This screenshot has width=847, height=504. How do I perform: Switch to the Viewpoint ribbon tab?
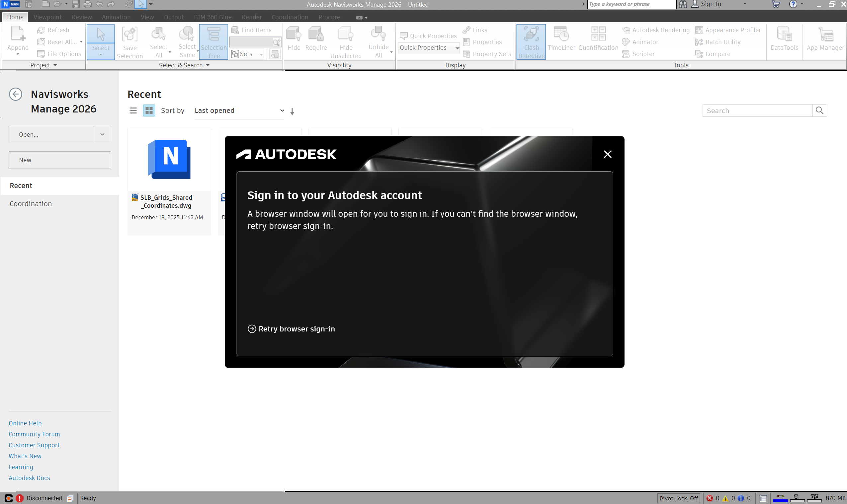point(47,17)
